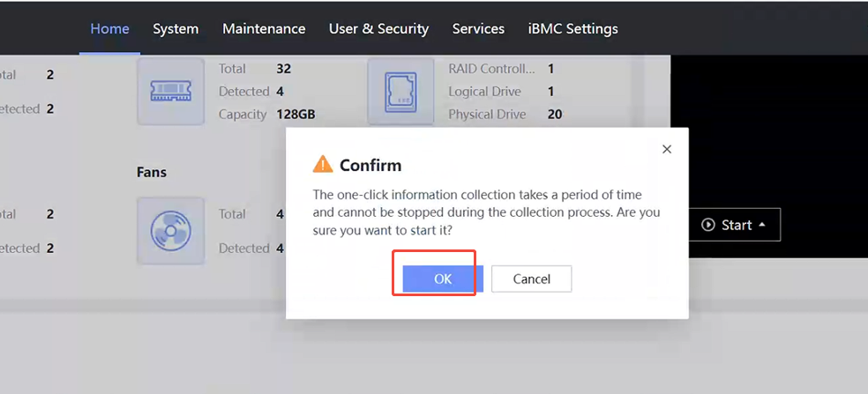Click the Confirm dialog title text
This screenshot has height=394, width=868.
click(370, 165)
